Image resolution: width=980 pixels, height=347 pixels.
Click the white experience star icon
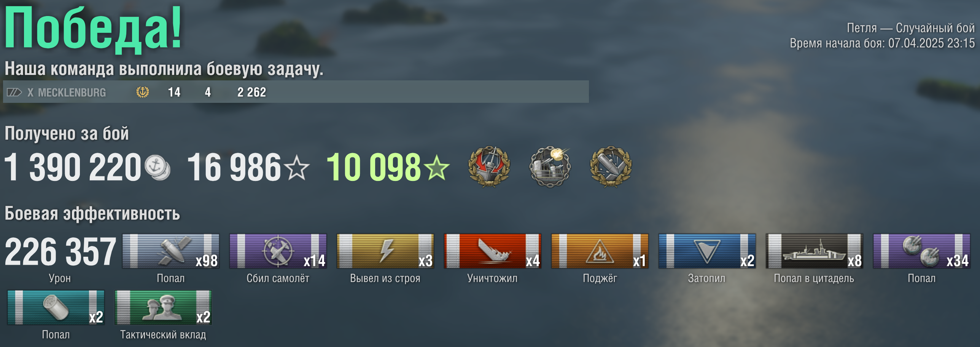(x=297, y=168)
